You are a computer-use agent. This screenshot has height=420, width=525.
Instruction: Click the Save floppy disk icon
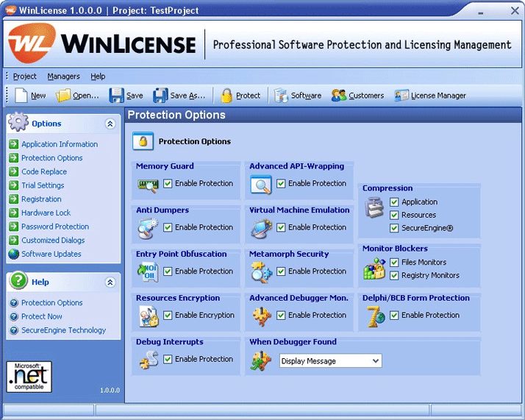click(116, 96)
